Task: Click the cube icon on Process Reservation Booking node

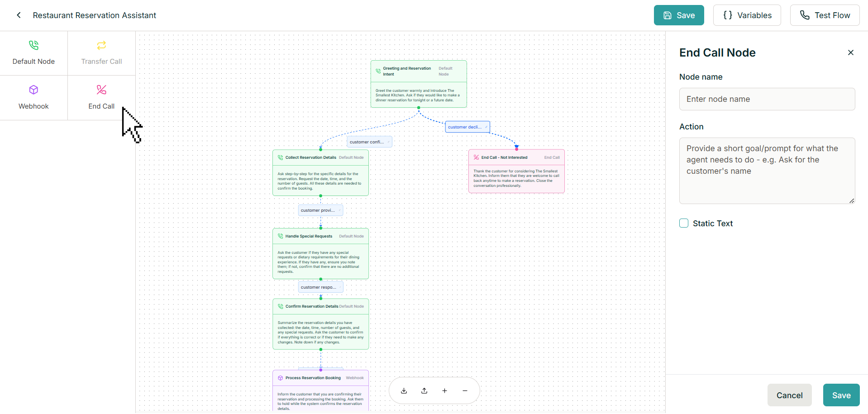Action: click(281, 378)
